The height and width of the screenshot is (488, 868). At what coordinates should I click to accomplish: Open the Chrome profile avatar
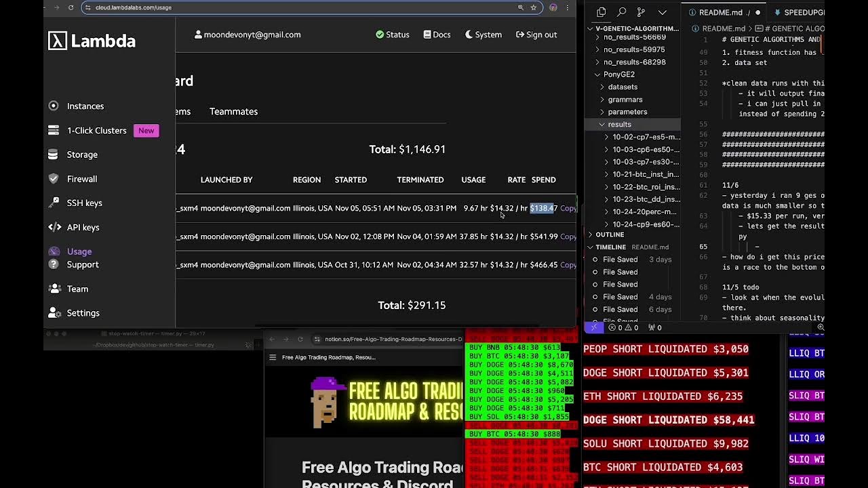[553, 7]
